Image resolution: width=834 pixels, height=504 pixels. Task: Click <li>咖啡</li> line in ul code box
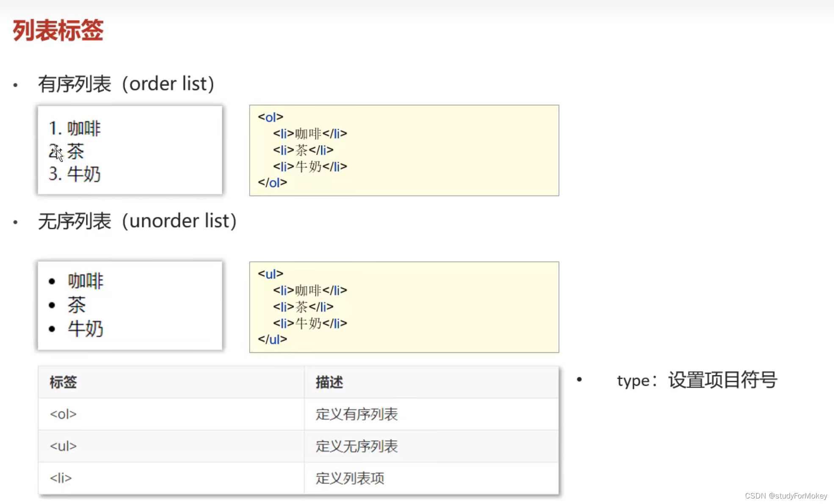tap(310, 290)
